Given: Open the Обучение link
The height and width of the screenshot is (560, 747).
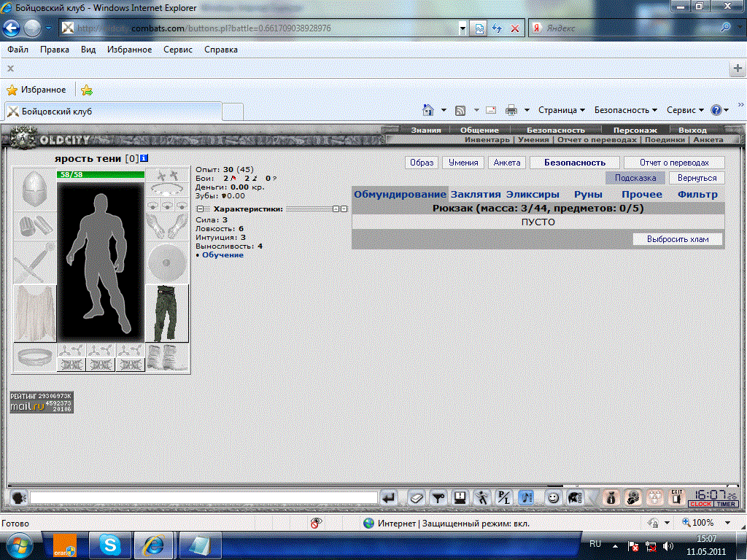Looking at the screenshot, I should (222, 254).
